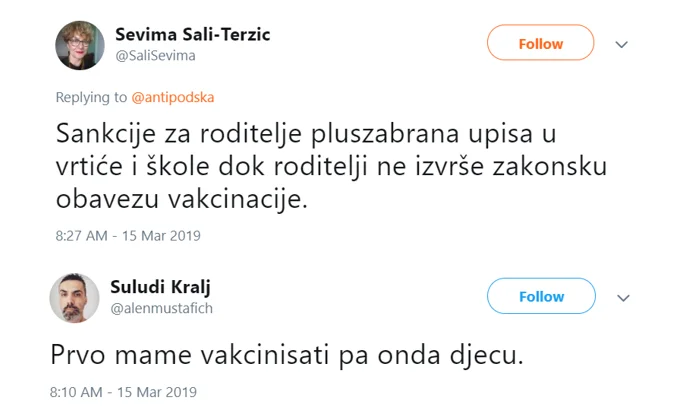
Task: Click the Suludi Kralj display name
Action: [160, 287]
